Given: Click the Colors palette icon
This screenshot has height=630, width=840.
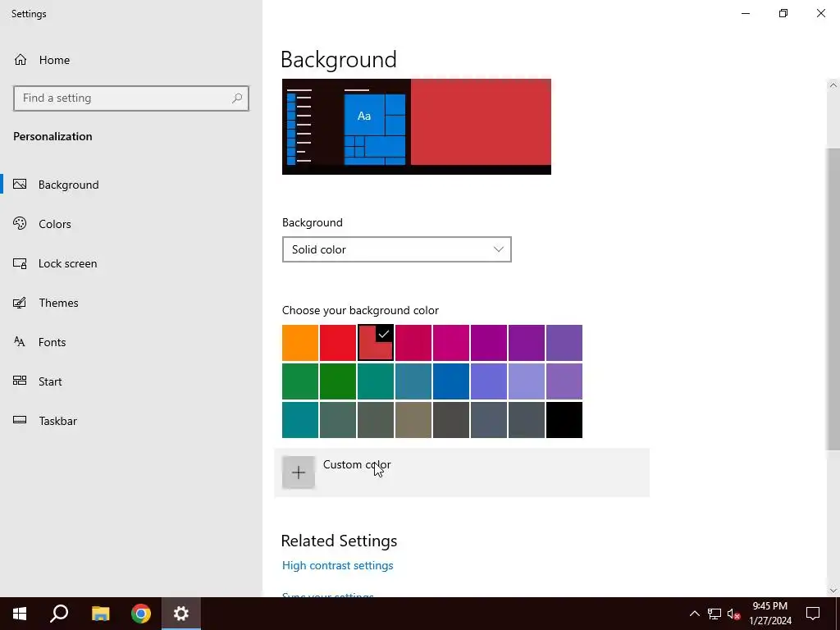Looking at the screenshot, I should pyautogui.click(x=20, y=223).
